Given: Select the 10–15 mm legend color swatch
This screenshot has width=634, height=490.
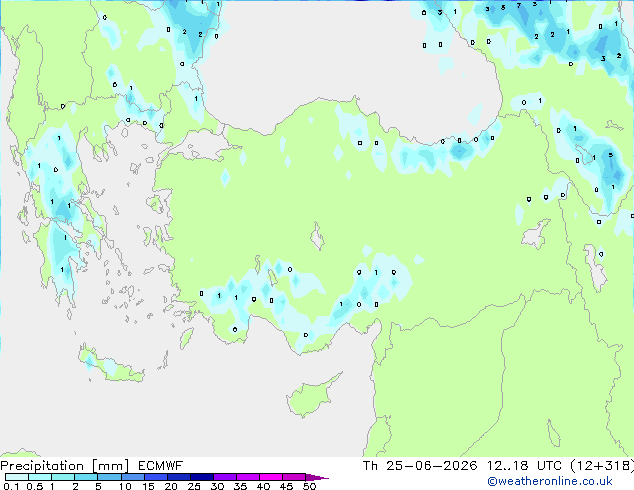Looking at the screenshot, I should (x=132, y=477).
